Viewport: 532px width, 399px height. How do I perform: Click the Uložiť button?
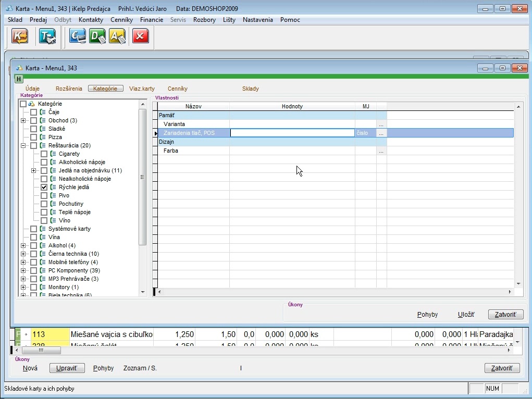click(466, 315)
